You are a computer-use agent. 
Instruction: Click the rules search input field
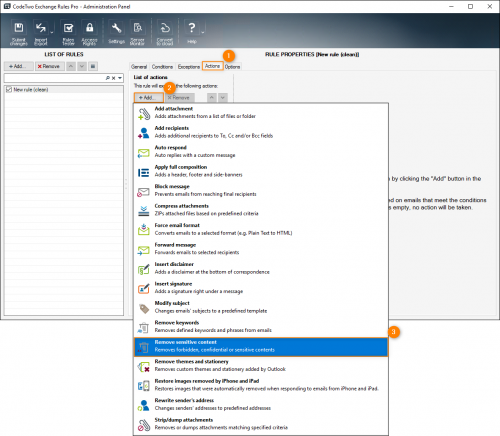pyautogui.click(x=54, y=78)
